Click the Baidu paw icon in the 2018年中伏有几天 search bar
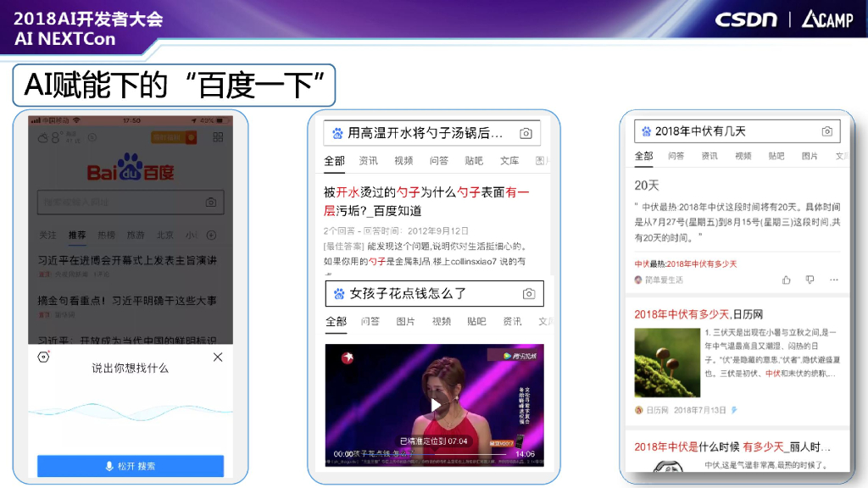 click(x=646, y=131)
